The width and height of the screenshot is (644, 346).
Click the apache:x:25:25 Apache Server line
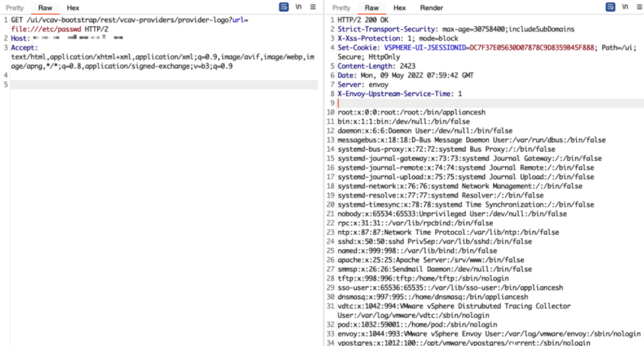tap(430, 260)
